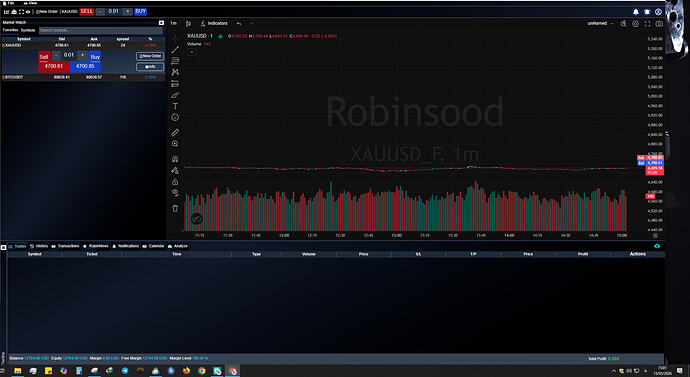Image resolution: width=690 pixels, height=377 pixels.
Task: Click the chart icon in top toolbar
Action: point(7,11)
